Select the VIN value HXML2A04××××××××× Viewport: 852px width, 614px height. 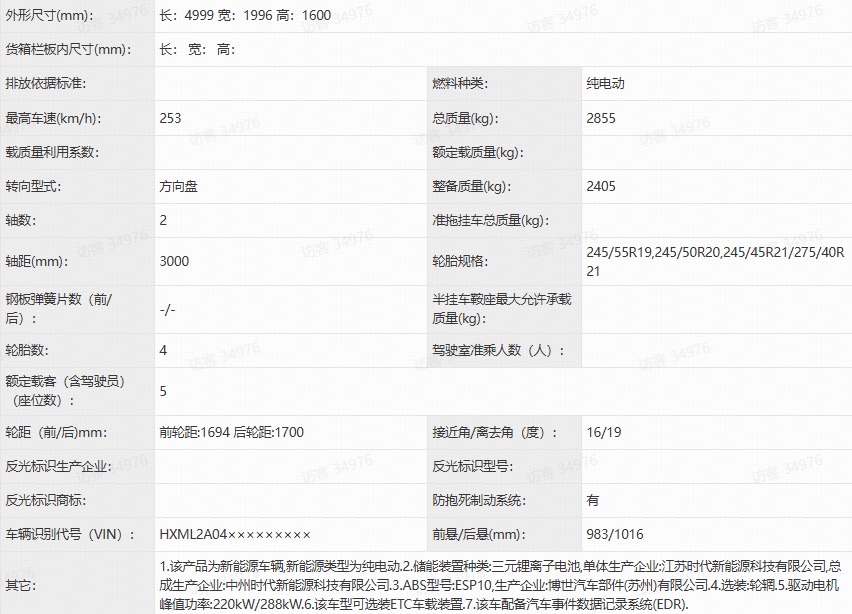(235, 535)
